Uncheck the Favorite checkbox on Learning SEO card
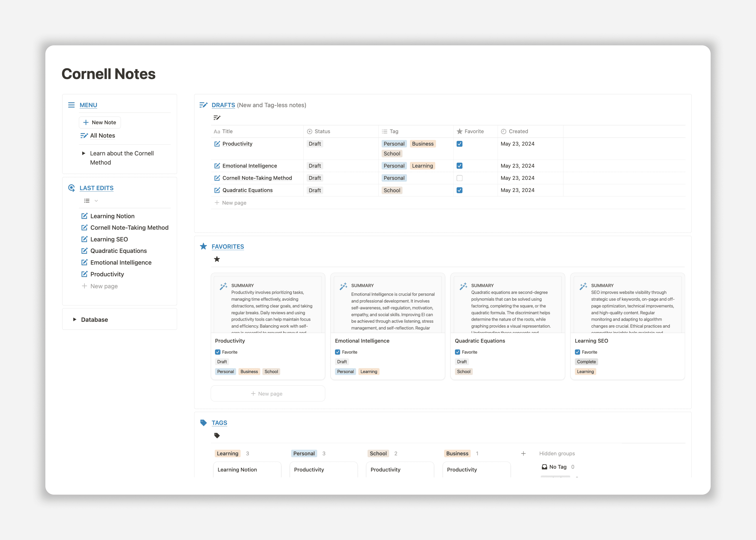Viewport: 756px width, 540px height. point(578,352)
